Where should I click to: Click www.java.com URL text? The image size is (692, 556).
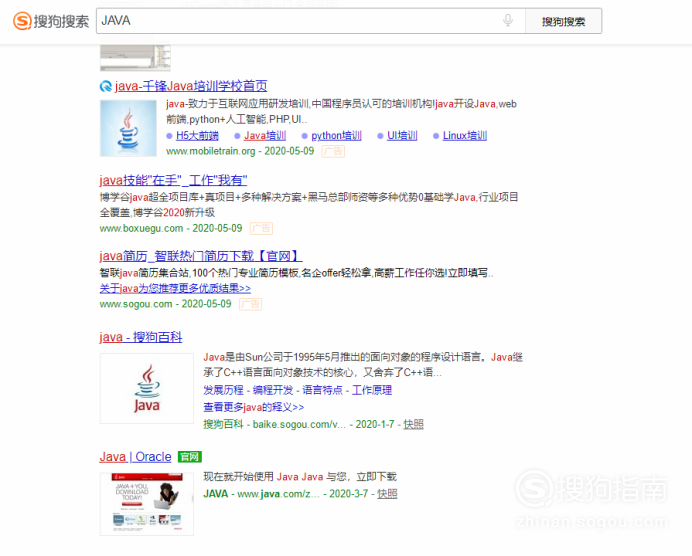click(278, 494)
